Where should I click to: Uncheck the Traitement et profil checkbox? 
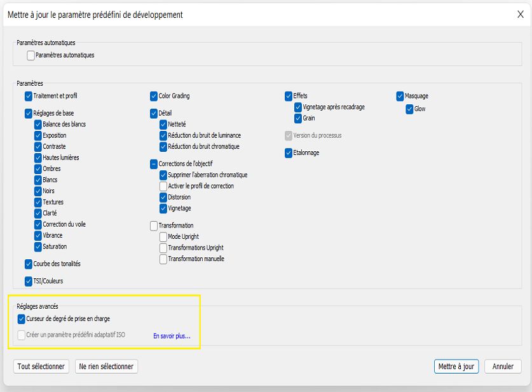pyautogui.click(x=29, y=96)
